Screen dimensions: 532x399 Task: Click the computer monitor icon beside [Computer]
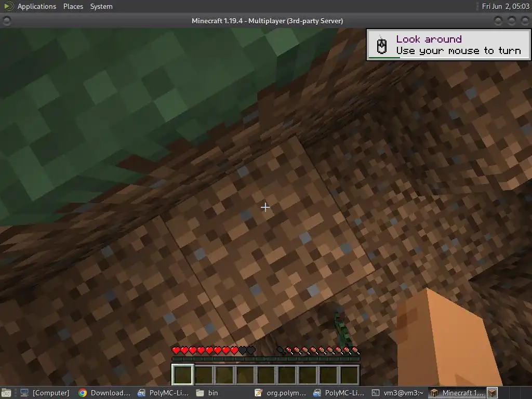[x=24, y=393]
